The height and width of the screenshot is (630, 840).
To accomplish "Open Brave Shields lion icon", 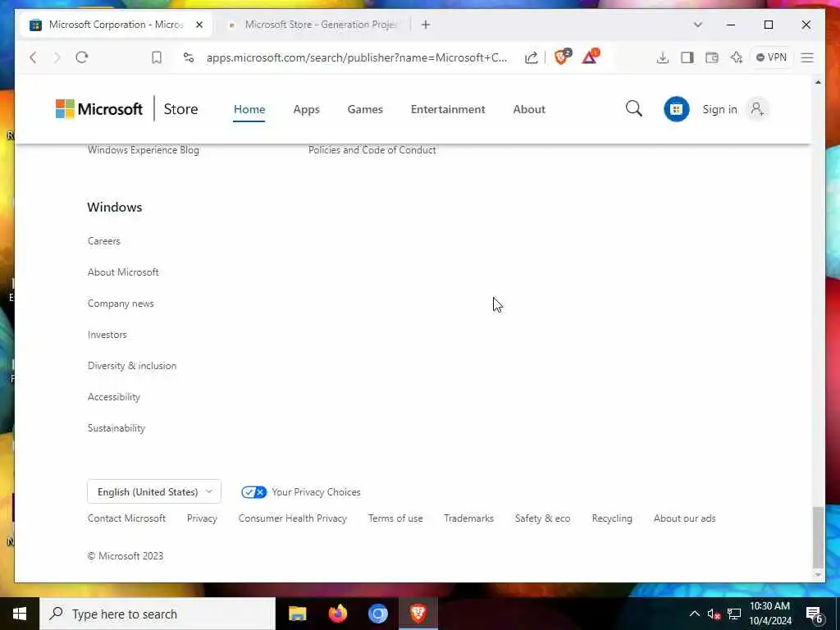I will [562, 57].
